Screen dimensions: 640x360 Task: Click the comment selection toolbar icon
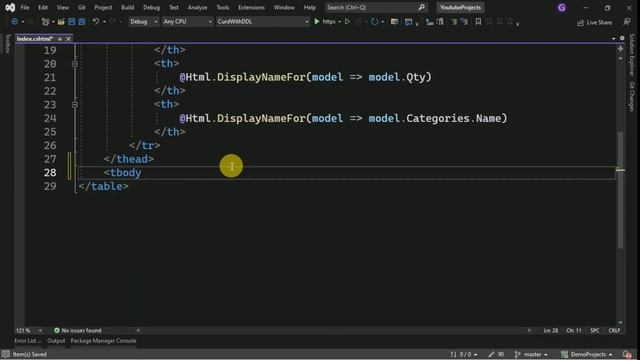(x=454, y=22)
